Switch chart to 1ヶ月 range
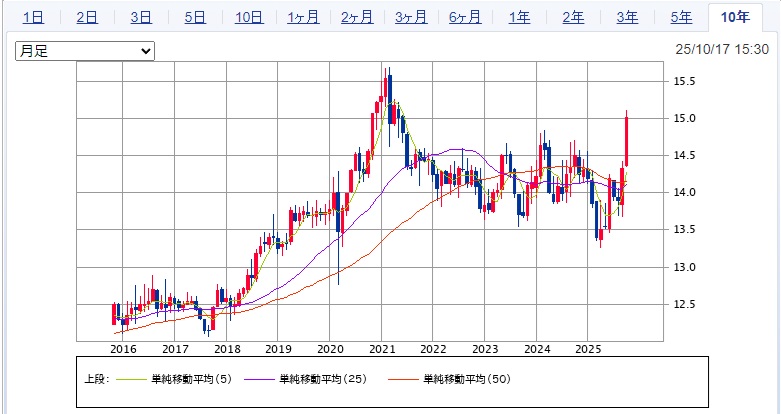 tap(303, 17)
